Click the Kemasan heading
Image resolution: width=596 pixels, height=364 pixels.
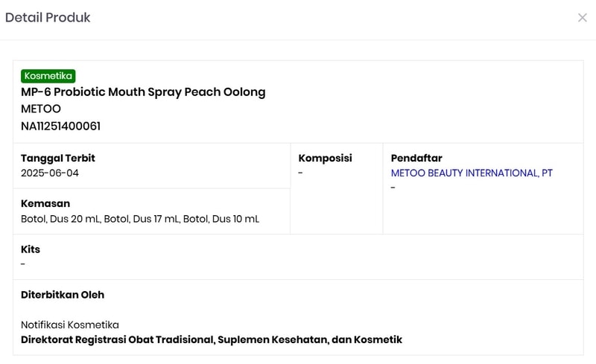coord(45,204)
